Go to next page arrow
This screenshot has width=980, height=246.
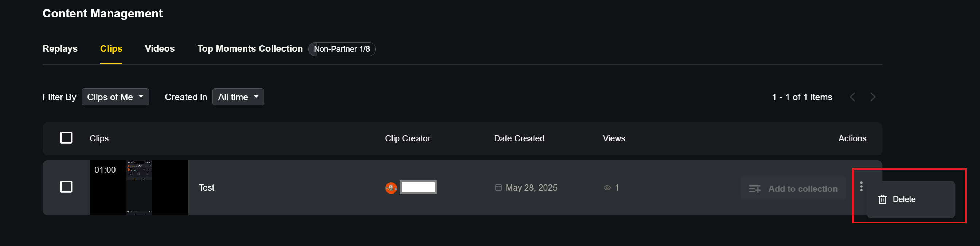tap(873, 97)
